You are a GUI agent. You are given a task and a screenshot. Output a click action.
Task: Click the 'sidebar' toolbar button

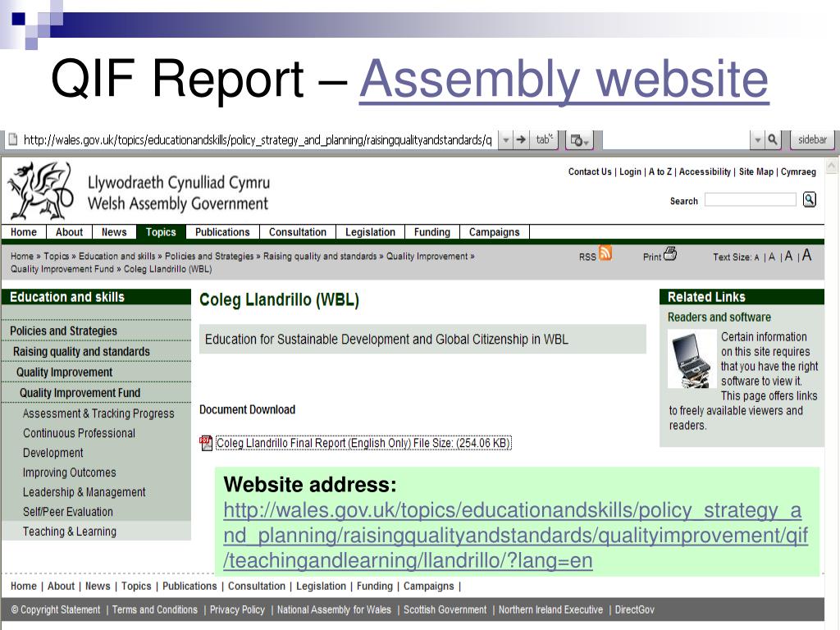tap(812, 139)
